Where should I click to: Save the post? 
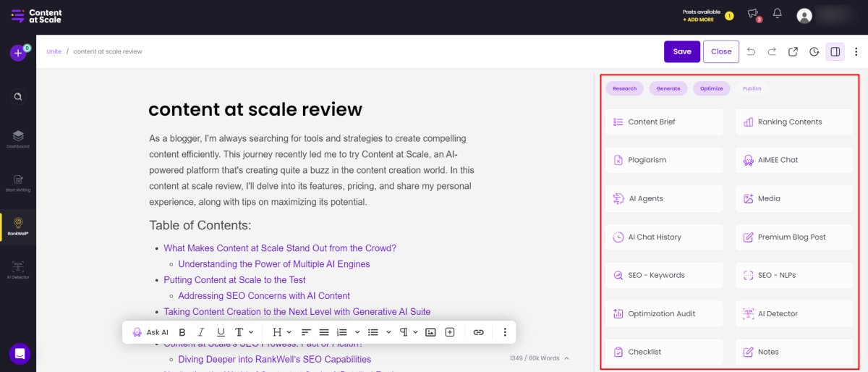(682, 51)
